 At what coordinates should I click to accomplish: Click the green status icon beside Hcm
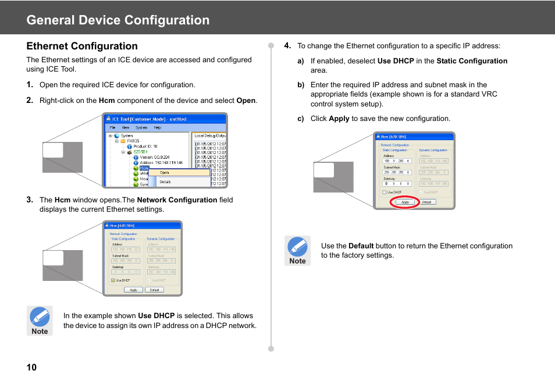136,168
